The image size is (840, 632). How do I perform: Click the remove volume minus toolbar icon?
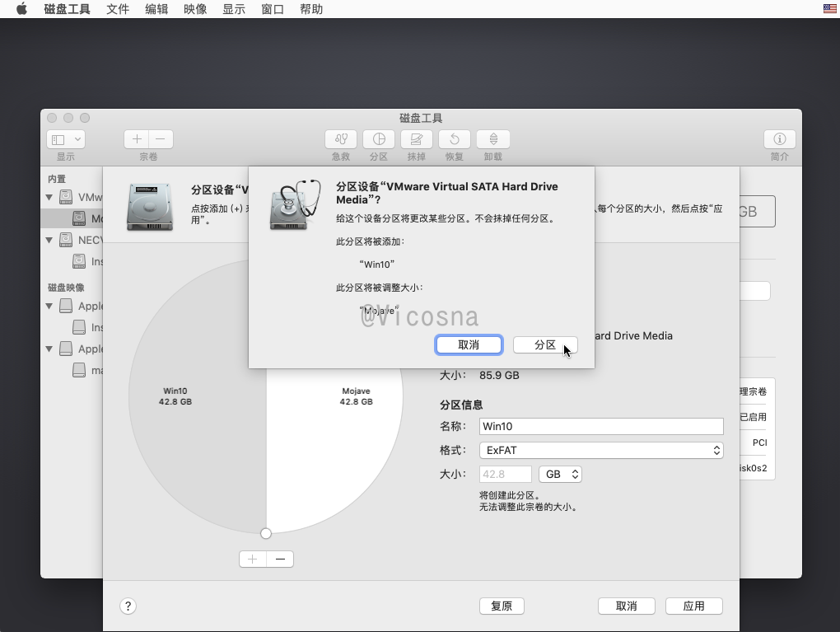(x=161, y=139)
